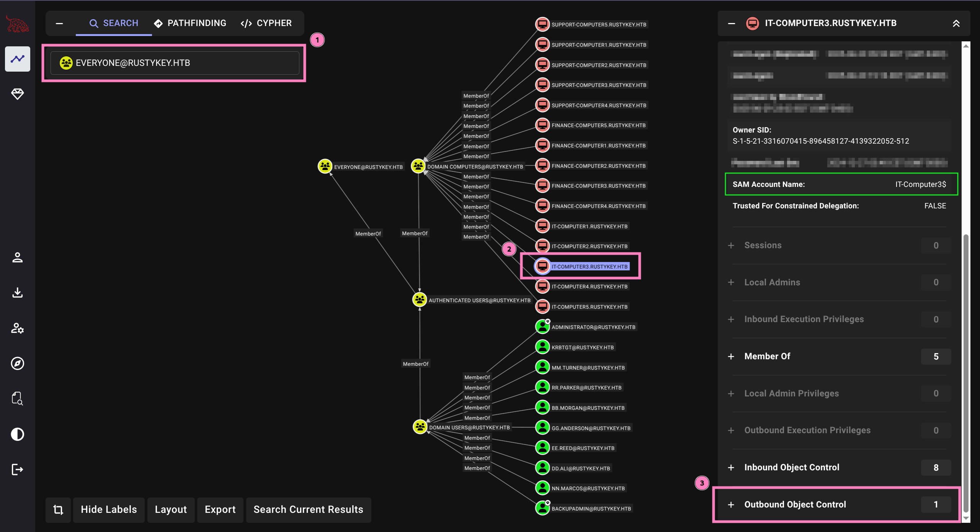Expand the Outbound Object Control section
This screenshot has width=980, height=532.
click(795, 505)
